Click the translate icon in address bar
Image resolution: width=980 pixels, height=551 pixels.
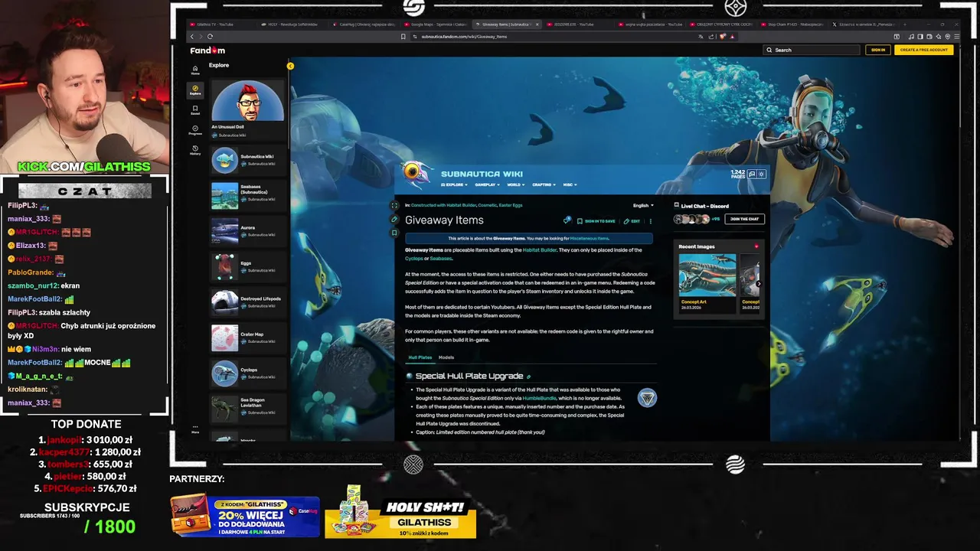(x=701, y=36)
